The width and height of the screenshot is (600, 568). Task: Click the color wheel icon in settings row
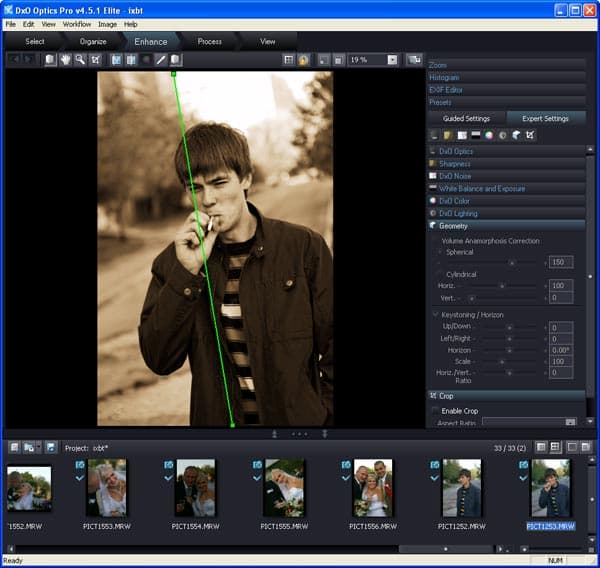489,135
